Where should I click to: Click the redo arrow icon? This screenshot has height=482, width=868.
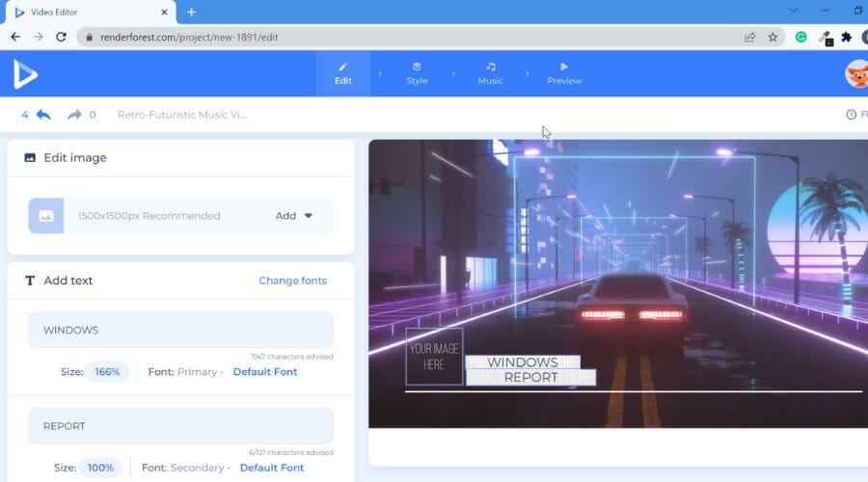[x=74, y=115]
